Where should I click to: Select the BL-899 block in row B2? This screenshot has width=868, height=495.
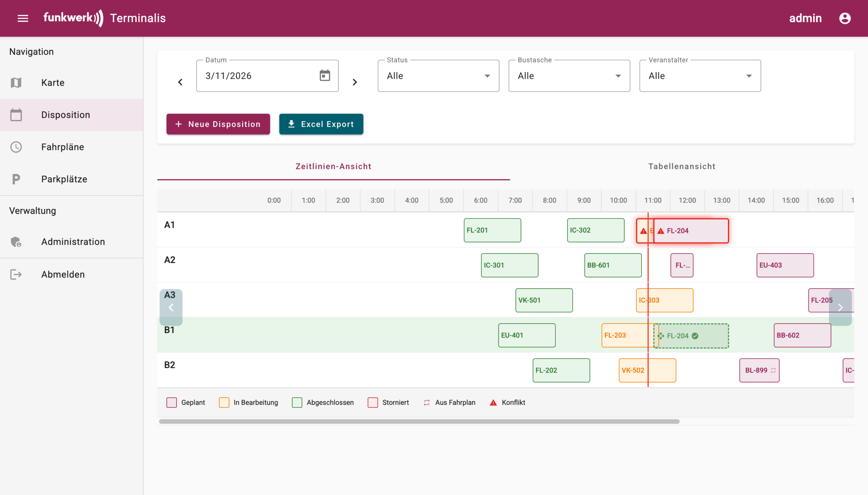[759, 370]
